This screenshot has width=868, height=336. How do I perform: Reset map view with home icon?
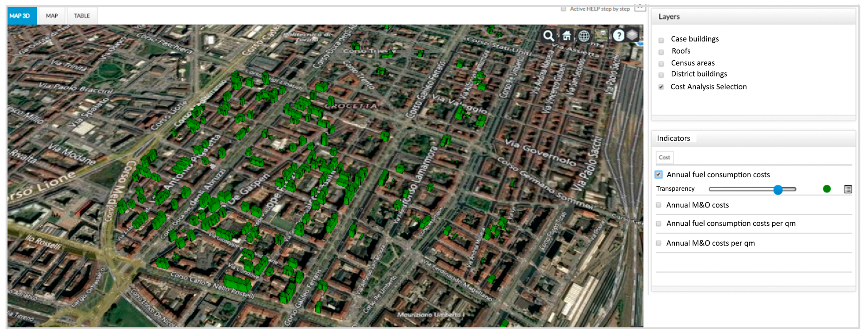(x=567, y=36)
